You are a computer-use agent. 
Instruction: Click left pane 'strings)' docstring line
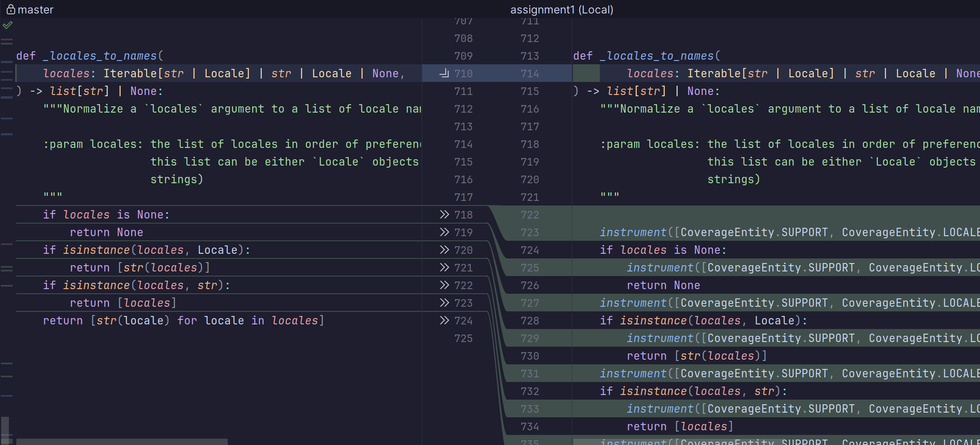tap(177, 179)
